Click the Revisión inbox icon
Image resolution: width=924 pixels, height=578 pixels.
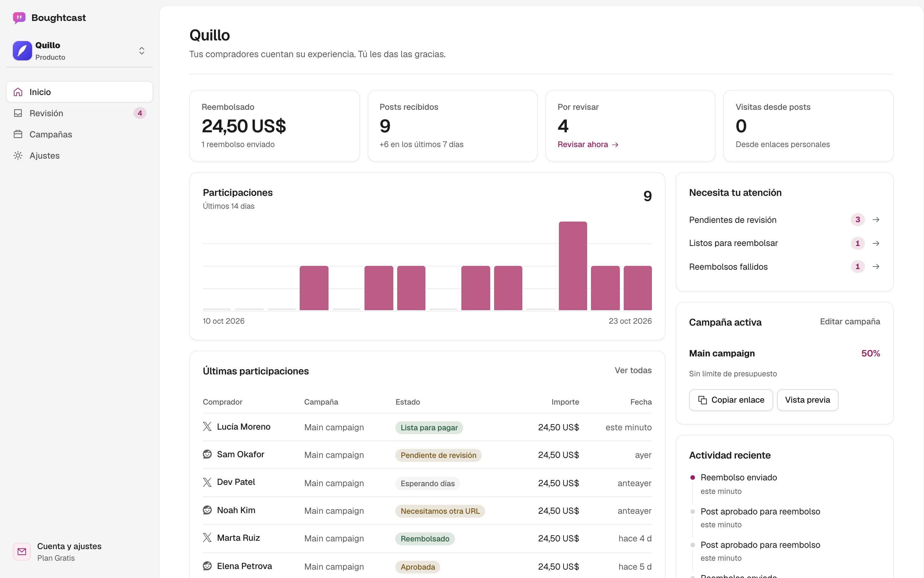[18, 113]
